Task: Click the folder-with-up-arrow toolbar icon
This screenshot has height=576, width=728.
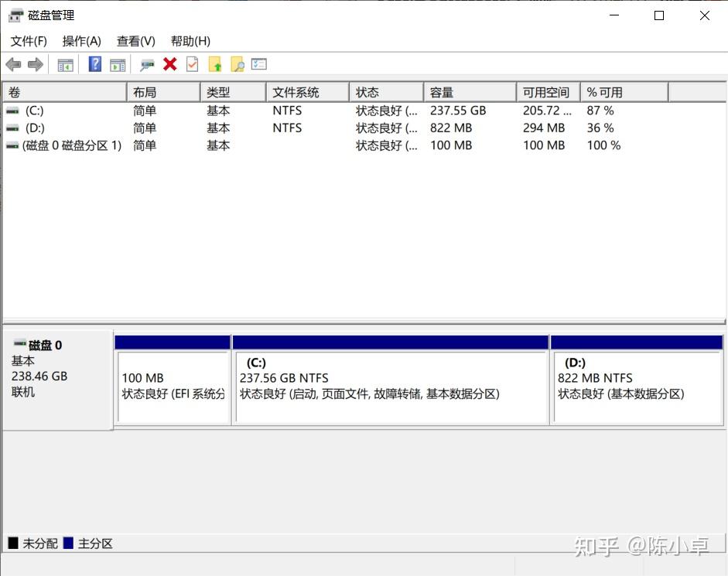Action: 215,64
